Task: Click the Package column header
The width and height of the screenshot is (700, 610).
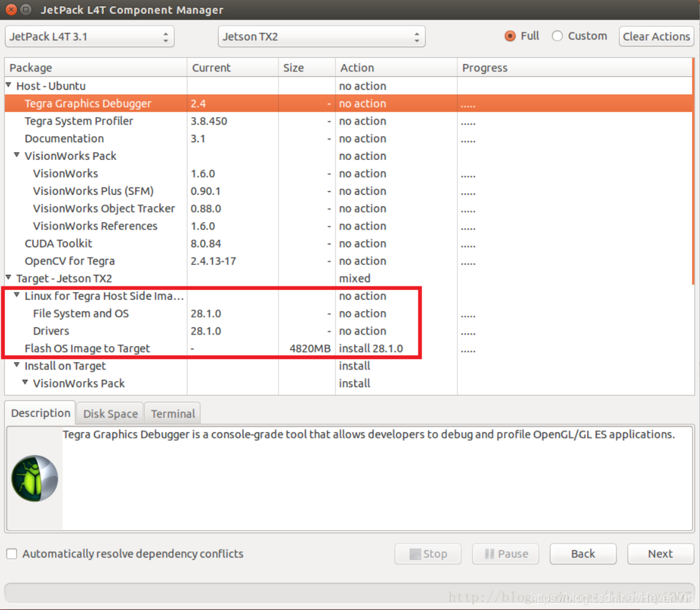Action: (x=96, y=68)
